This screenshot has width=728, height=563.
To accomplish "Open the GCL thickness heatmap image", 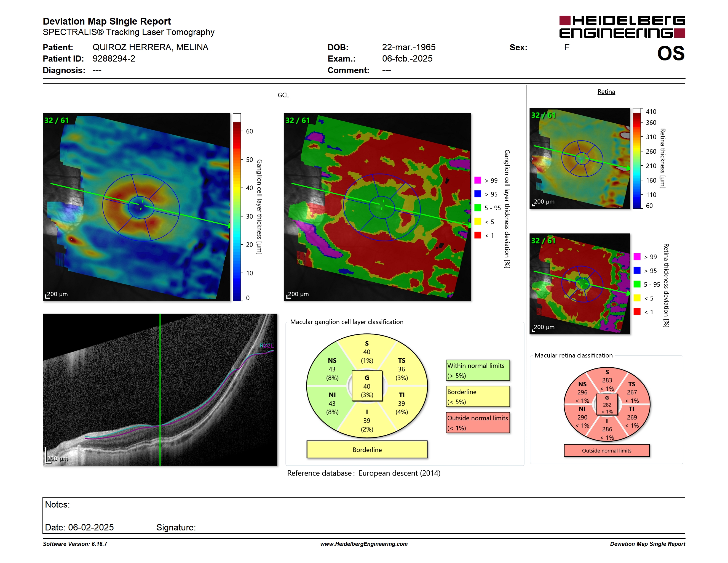I will [x=136, y=207].
